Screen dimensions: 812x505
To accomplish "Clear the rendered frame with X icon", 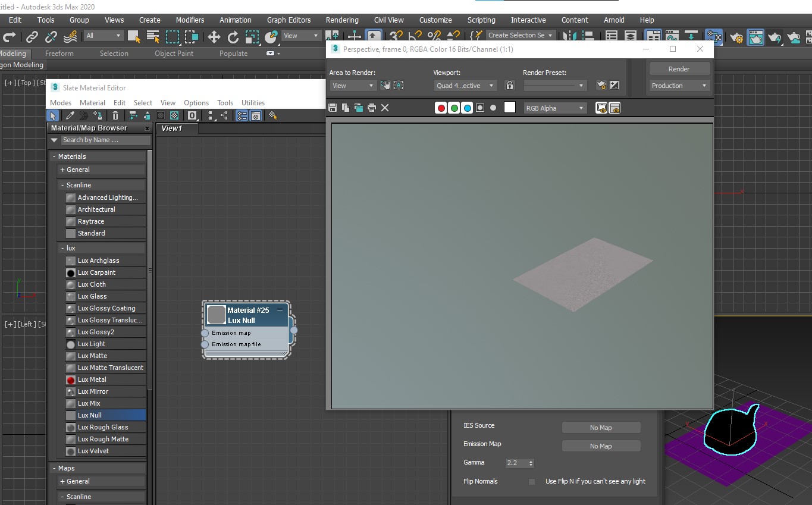I will click(385, 108).
